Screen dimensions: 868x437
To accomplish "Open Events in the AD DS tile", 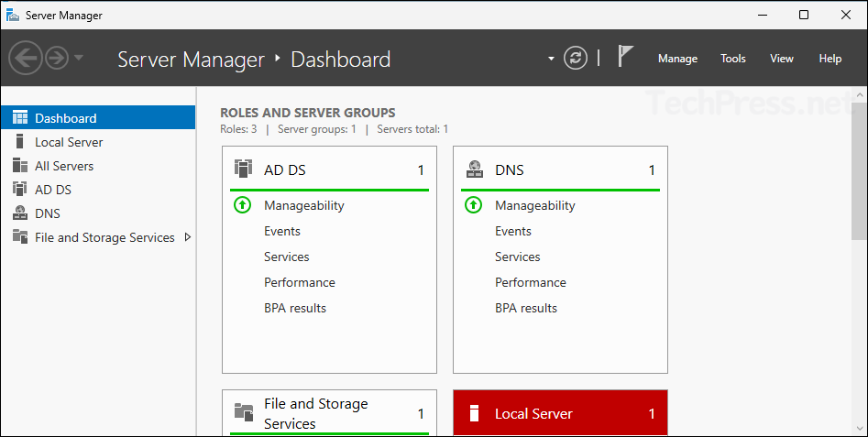I will [281, 231].
